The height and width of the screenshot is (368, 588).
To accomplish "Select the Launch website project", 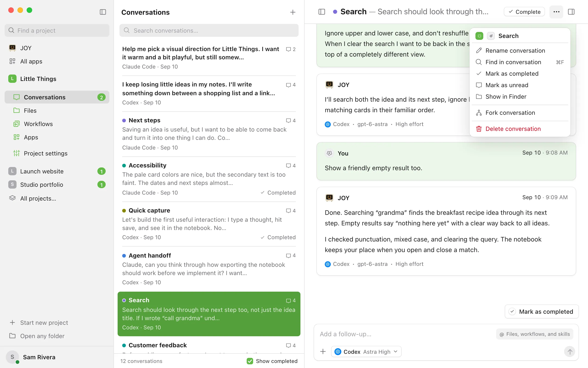I will click(57, 171).
